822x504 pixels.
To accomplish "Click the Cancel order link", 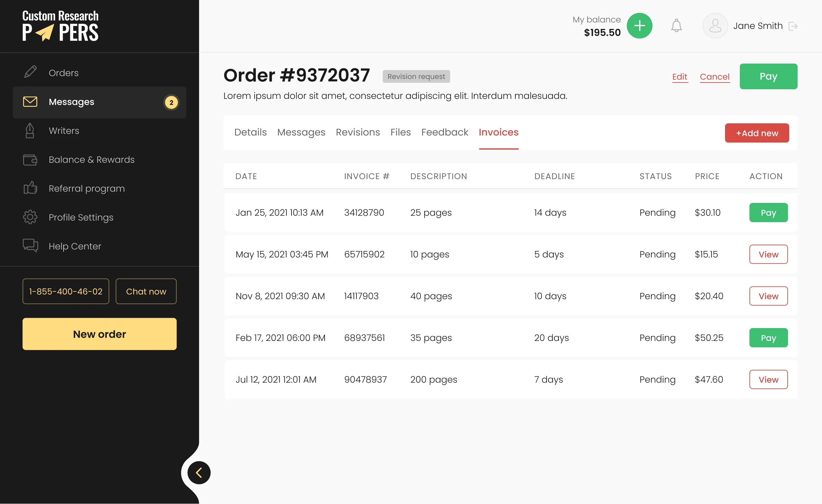I will 714,77.
